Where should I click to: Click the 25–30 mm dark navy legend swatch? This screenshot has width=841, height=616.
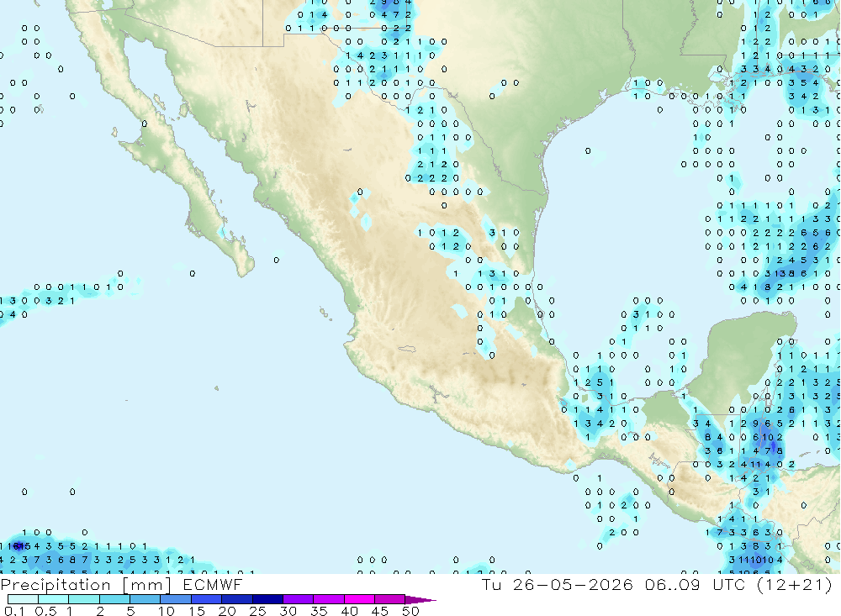point(267,599)
